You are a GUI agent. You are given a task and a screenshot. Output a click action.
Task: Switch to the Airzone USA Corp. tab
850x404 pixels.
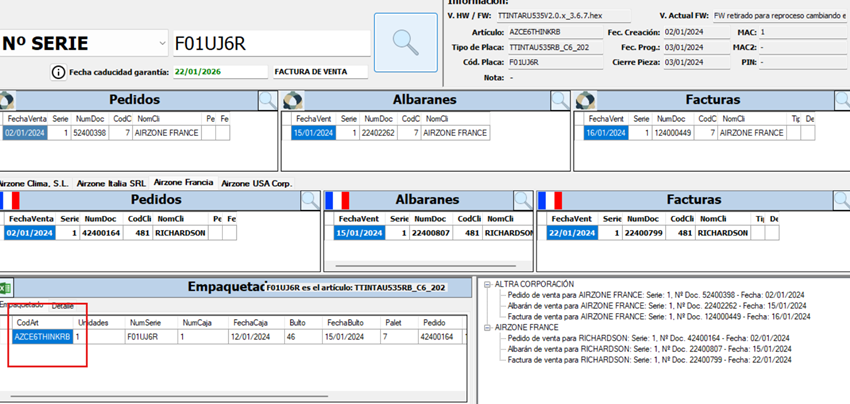click(256, 184)
